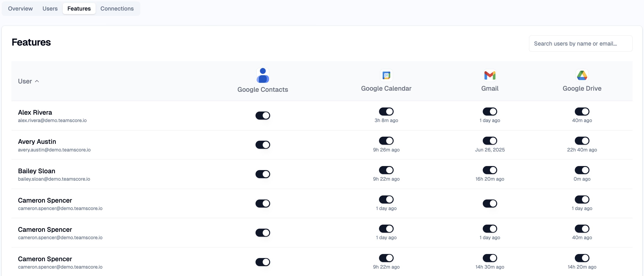The width and height of the screenshot is (644, 276).
Task: Toggle Gmail for first Cameron Spencer row
Action: [x=490, y=203]
